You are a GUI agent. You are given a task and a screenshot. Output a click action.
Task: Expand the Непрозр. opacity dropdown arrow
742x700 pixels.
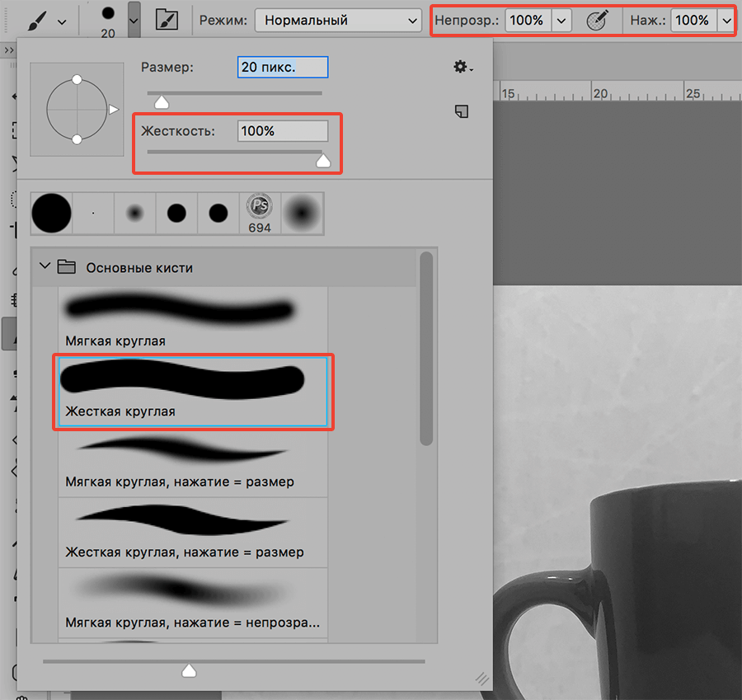[562, 21]
